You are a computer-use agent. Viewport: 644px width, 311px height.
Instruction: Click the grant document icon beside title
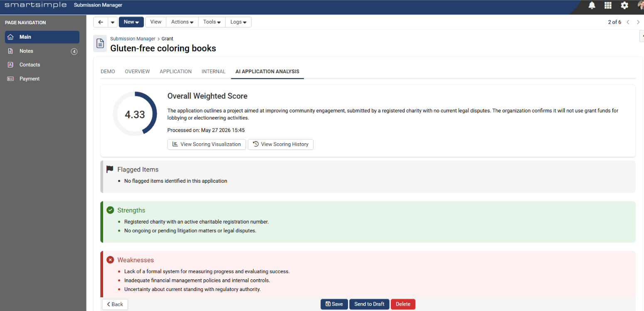(100, 43)
